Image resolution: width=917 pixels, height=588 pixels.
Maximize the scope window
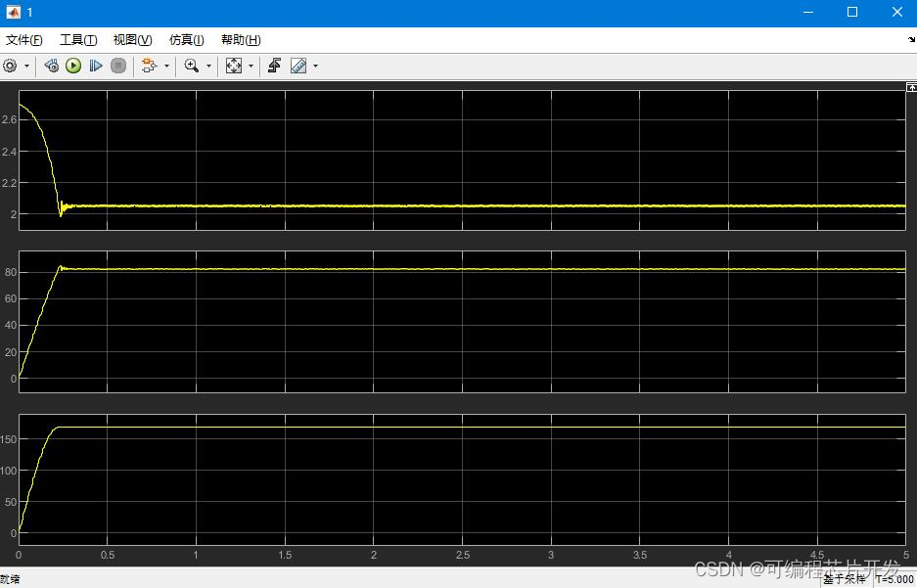click(x=852, y=13)
